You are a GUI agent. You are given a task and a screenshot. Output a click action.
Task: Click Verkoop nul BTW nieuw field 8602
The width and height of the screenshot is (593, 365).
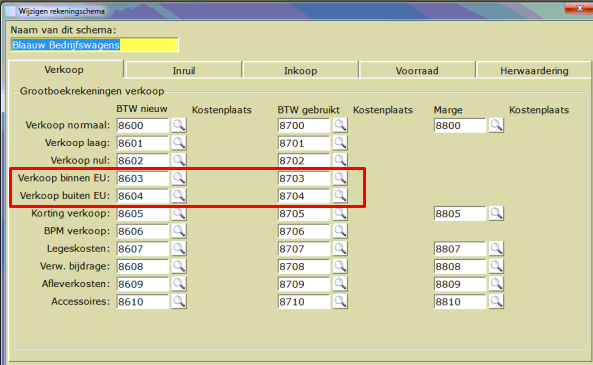click(x=142, y=161)
